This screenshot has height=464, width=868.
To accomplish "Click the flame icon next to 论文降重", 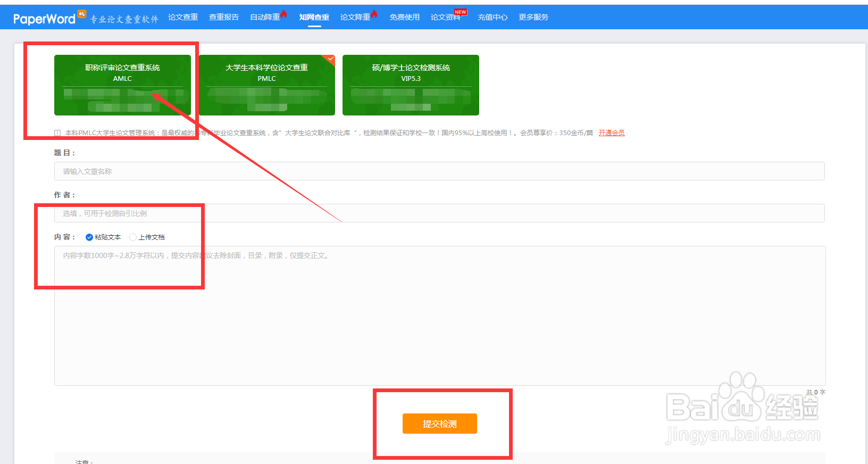I will [x=374, y=14].
